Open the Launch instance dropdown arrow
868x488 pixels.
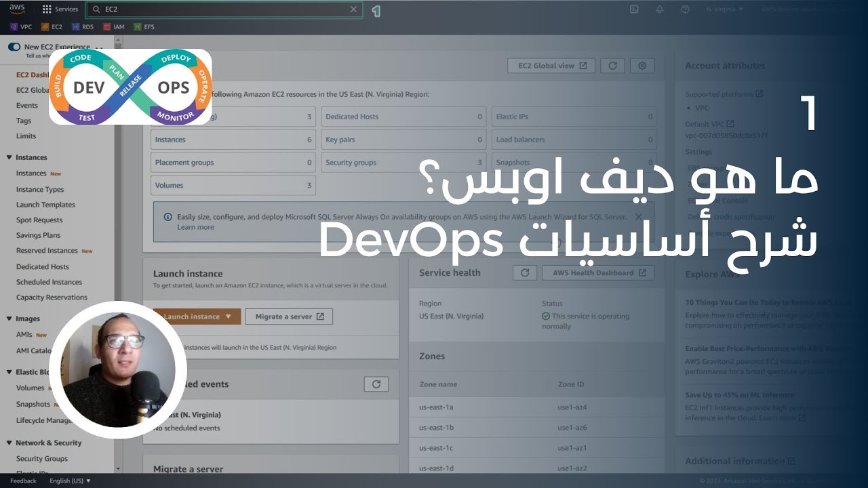[x=229, y=317]
